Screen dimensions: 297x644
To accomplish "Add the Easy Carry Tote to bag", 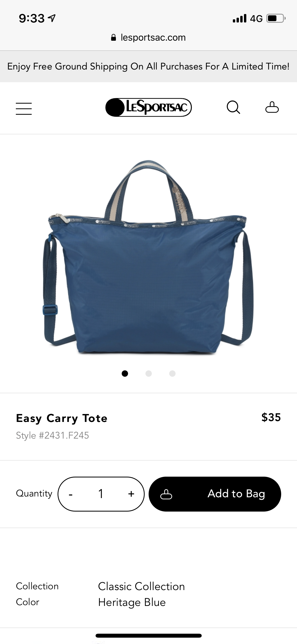I will pos(215,494).
